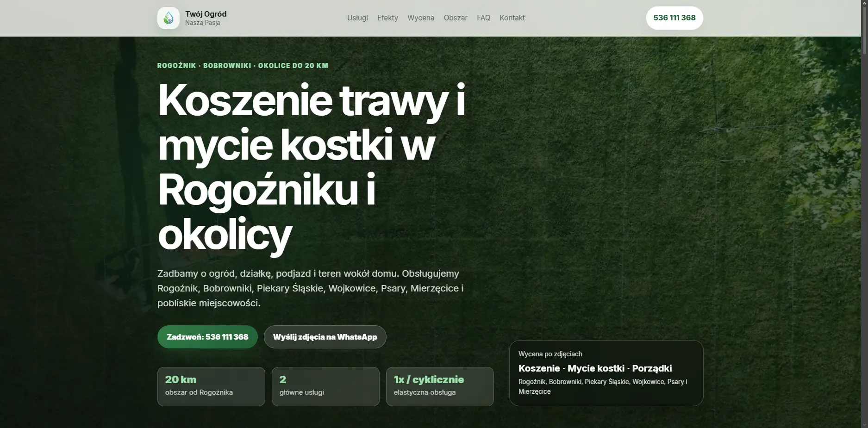Click the scrollbar up arrow

[864, 3]
